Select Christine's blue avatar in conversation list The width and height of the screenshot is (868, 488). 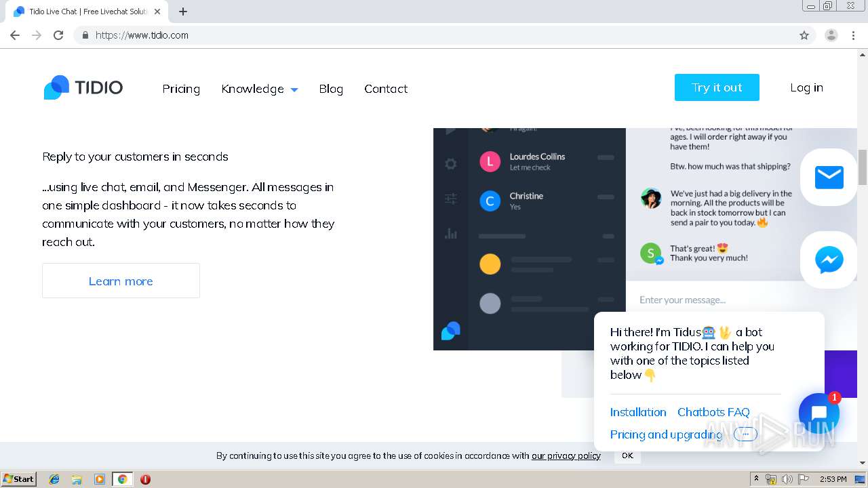490,201
